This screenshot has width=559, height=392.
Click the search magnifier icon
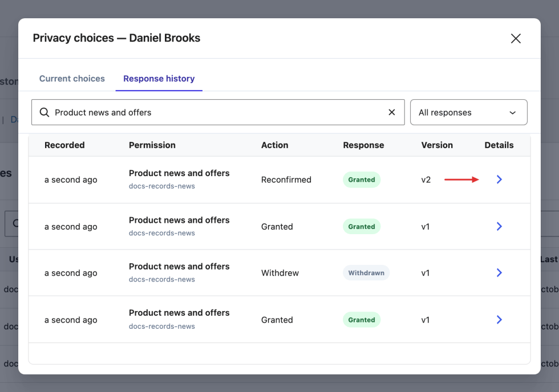pos(44,112)
